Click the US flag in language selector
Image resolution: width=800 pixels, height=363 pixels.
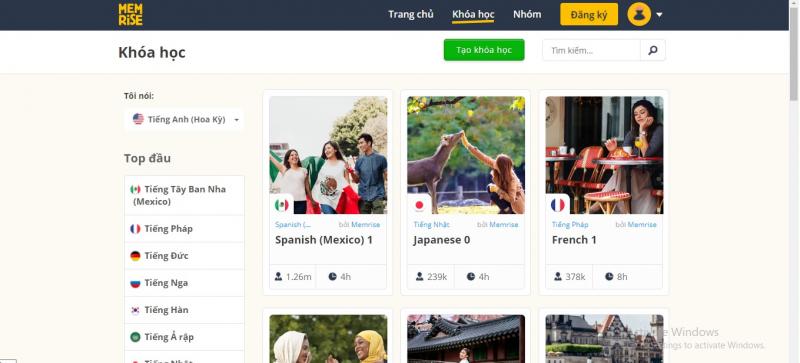(138, 119)
